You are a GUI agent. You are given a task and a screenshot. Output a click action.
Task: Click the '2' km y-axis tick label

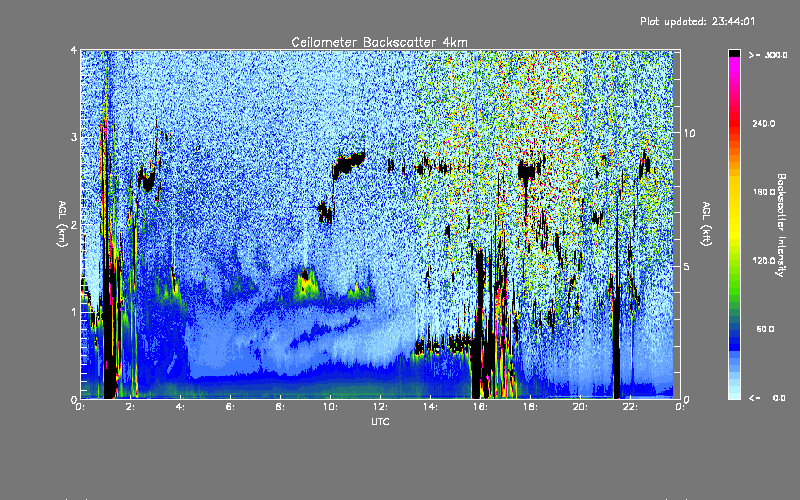74,224
